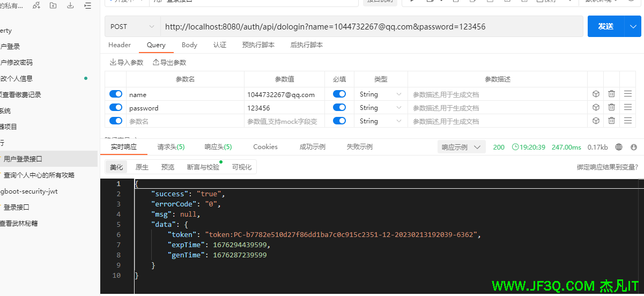Open the 响应头(5) response tab
The width and height of the screenshot is (644, 296).
[x=218, y=147]
